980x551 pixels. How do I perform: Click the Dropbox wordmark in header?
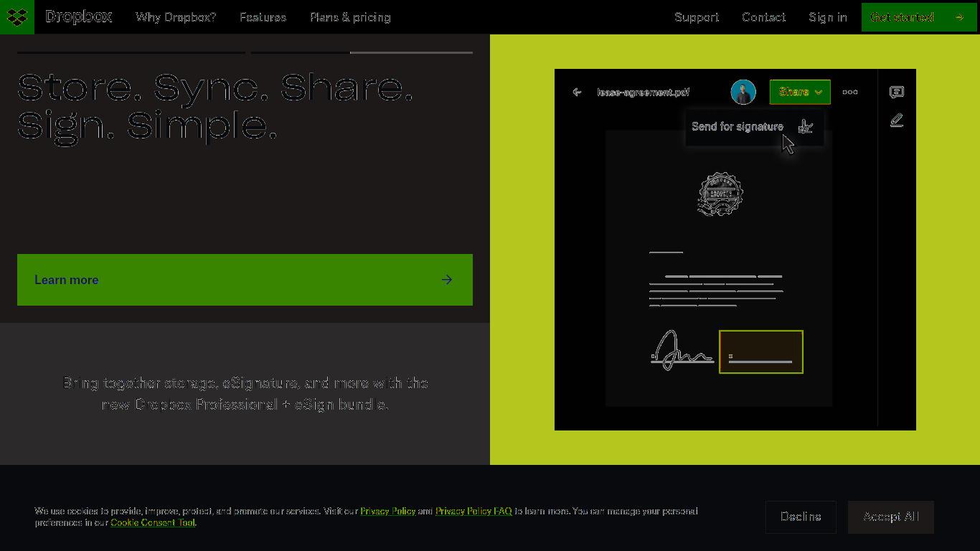[79, 17]
